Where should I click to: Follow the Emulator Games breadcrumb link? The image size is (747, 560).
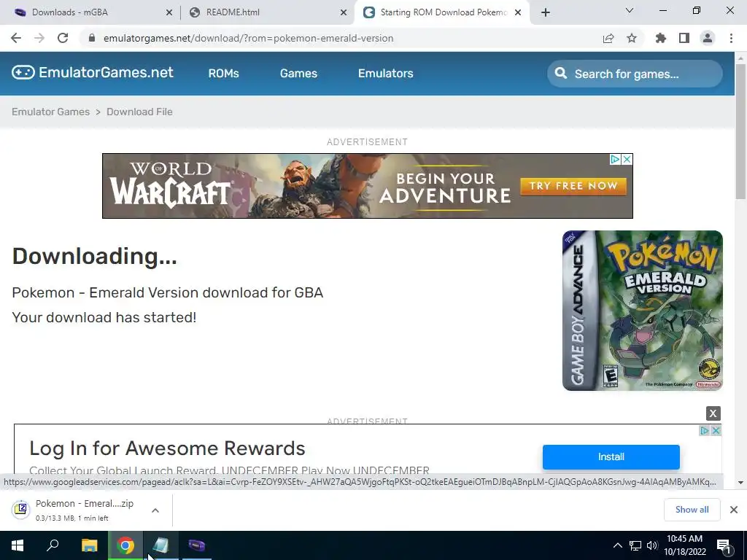tap(50, 112)
